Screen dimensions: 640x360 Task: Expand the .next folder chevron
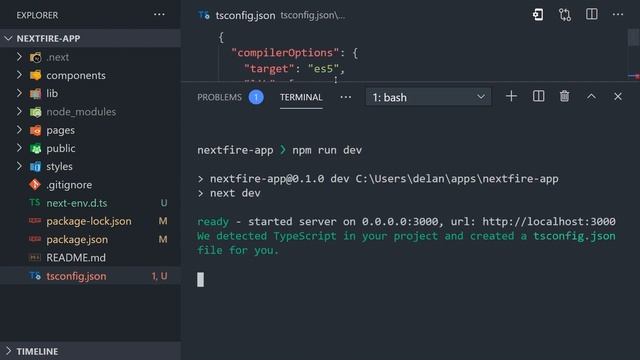[19, 57]
